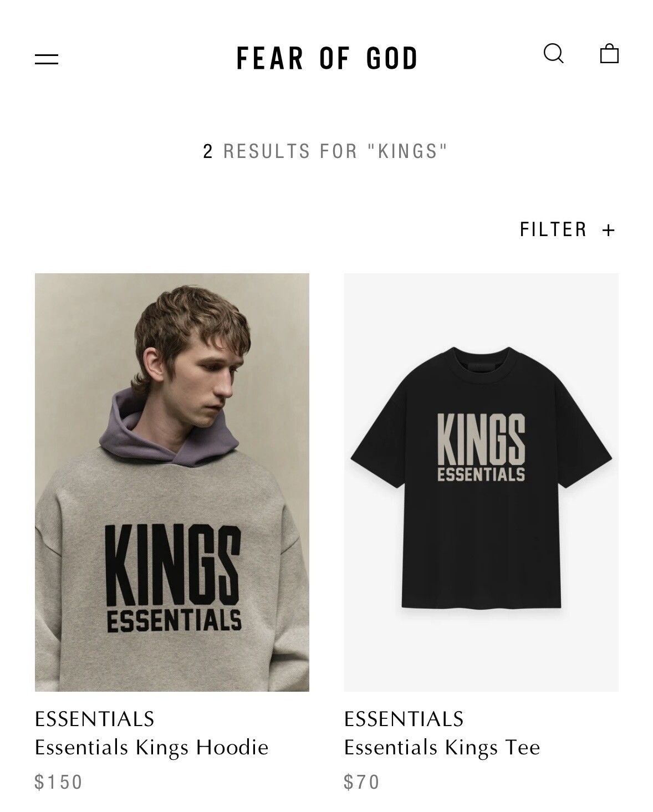This screenshot has height=812, width=653.
Task: Open search via the magnifier icon
Action: coord(553,54)
